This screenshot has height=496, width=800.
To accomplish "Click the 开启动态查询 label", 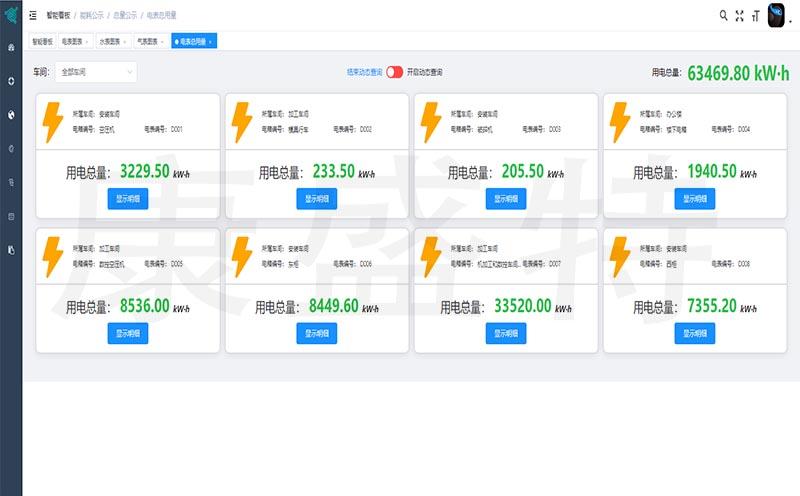I will pyautogui.click(x=424, y=72).
